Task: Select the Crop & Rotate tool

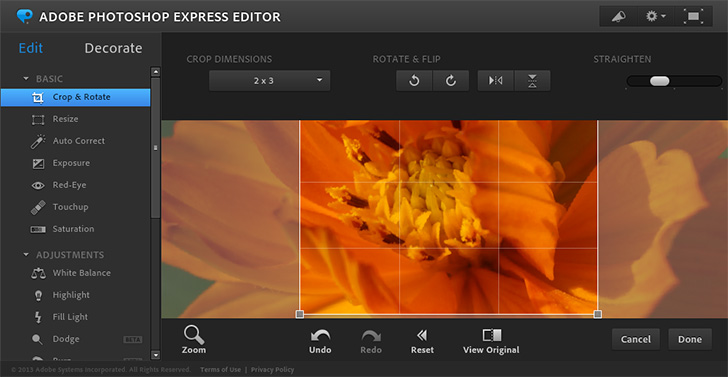Action: (75, 98)
